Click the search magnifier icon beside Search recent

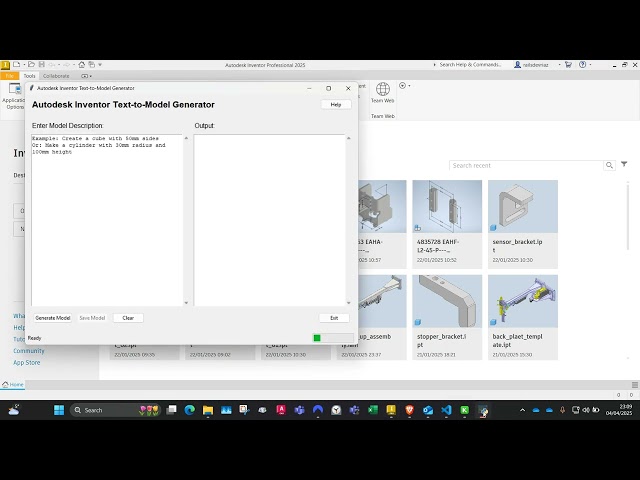(x=609, y=165)
